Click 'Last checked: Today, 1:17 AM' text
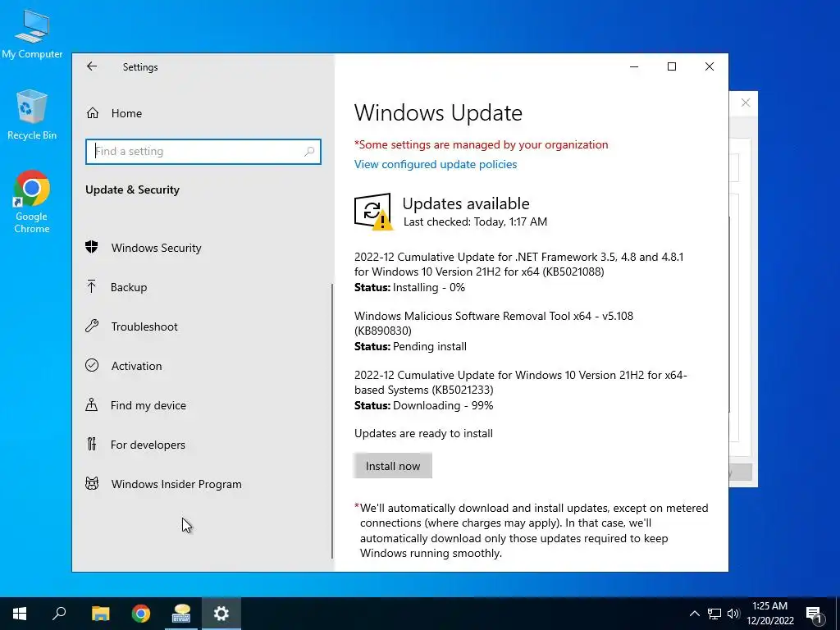 point(475,221)
